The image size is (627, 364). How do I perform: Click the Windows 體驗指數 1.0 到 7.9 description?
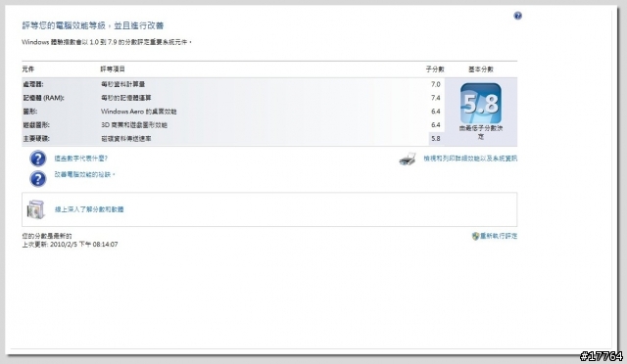[x=107, y=42]
